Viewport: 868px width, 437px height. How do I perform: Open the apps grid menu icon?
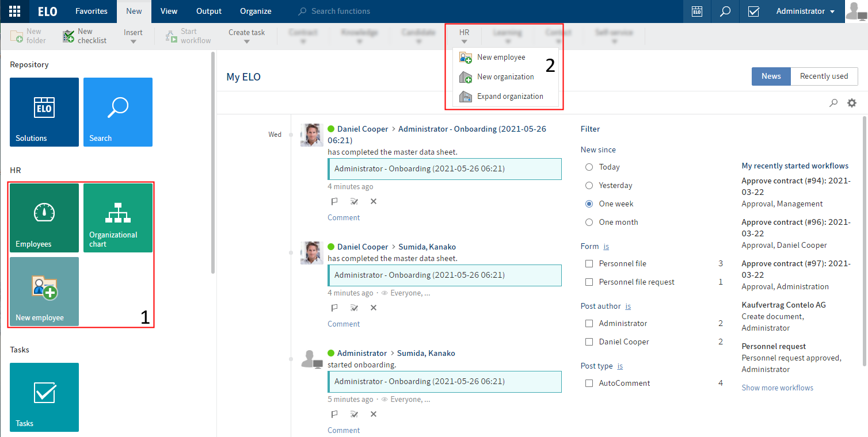coord(15,11)
